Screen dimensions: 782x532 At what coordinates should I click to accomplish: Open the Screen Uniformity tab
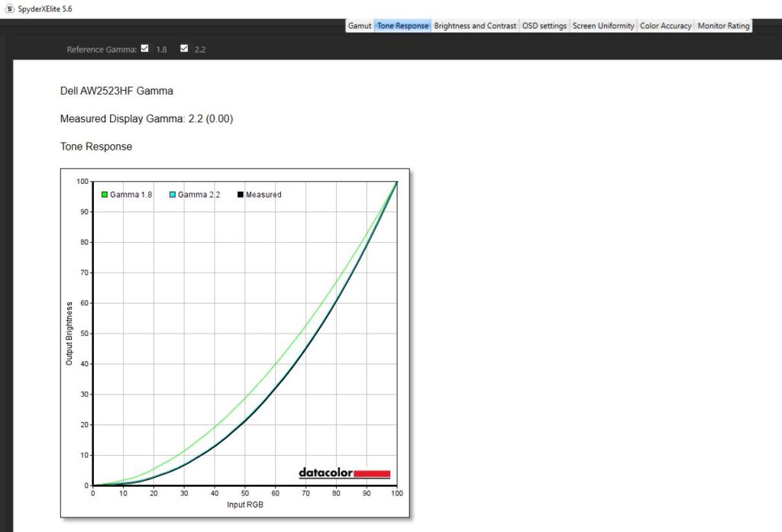tap(603, 25)
